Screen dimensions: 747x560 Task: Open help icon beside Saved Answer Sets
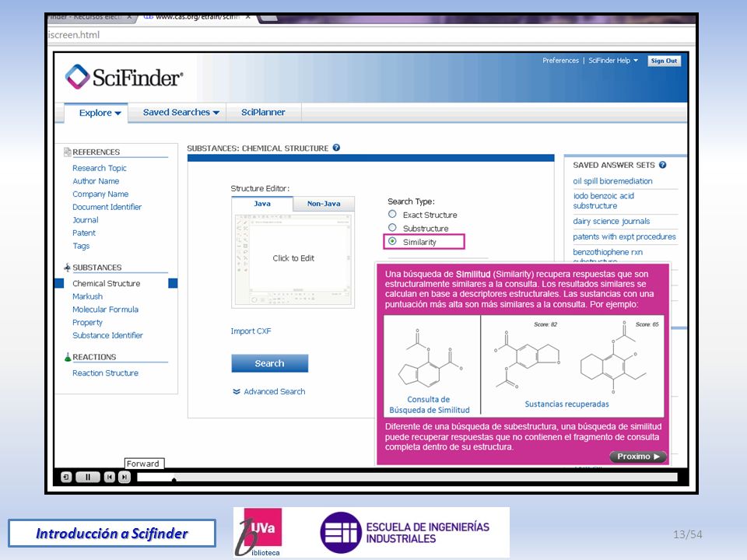[x=663, y=165]
